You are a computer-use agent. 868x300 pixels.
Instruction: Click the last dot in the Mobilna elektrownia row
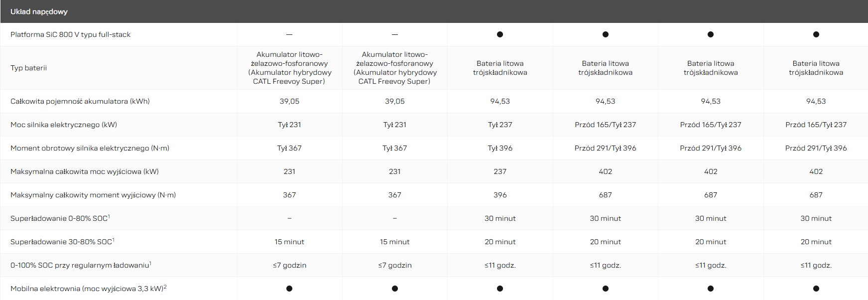816,289
